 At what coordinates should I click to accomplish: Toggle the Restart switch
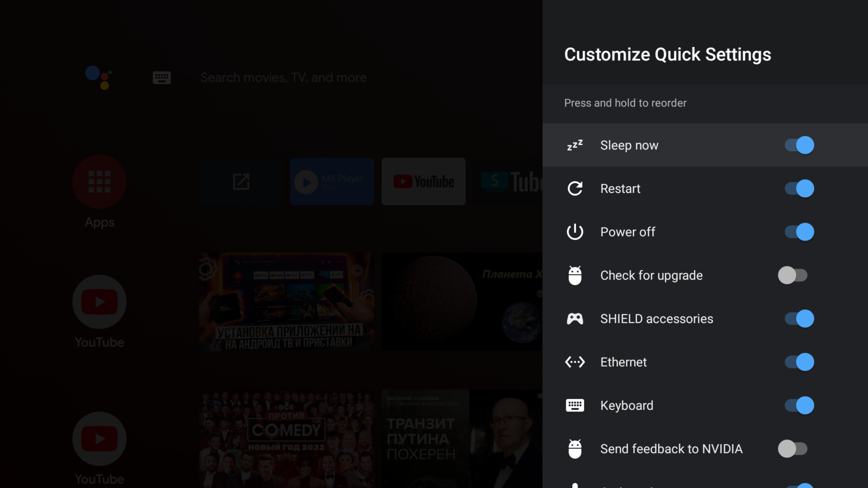coord(799,189)
